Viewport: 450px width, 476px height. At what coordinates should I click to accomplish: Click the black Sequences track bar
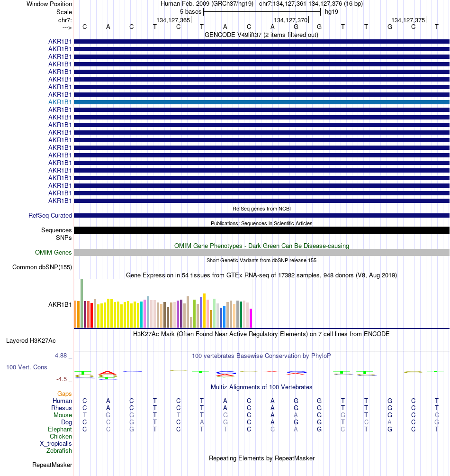point(261,230)
